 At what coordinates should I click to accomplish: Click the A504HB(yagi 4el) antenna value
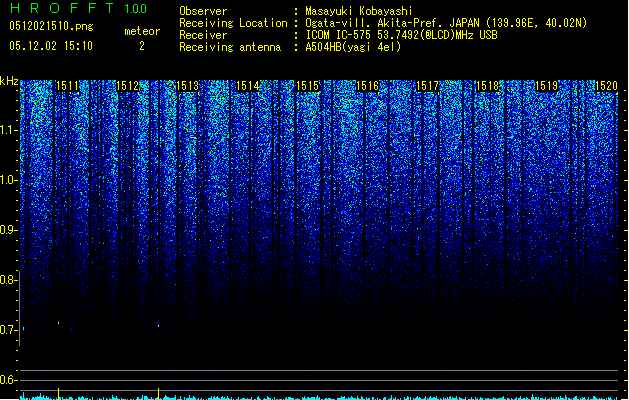pos(353,47)
